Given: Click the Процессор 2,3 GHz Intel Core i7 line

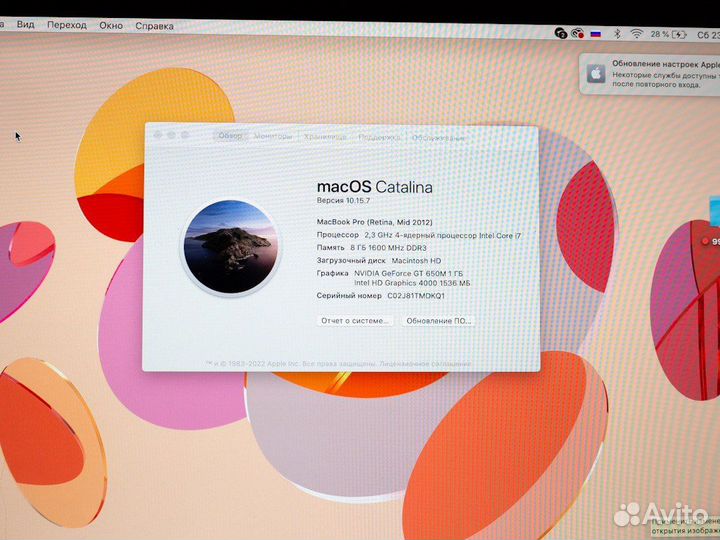Looking at the screenshot, I should (x=419, y=235).
